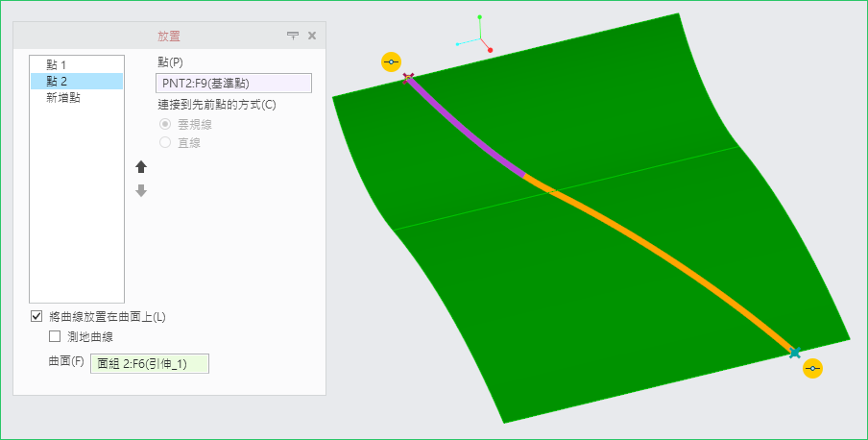Click the yellow drag handle near the curve end
The height and width of the screenshot is (440, 868).
click(813, 369)
